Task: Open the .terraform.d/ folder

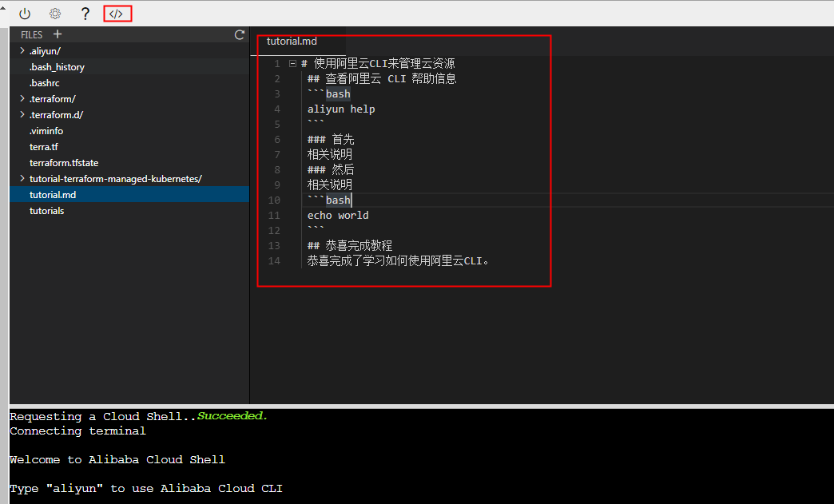Action: point(57,115)
